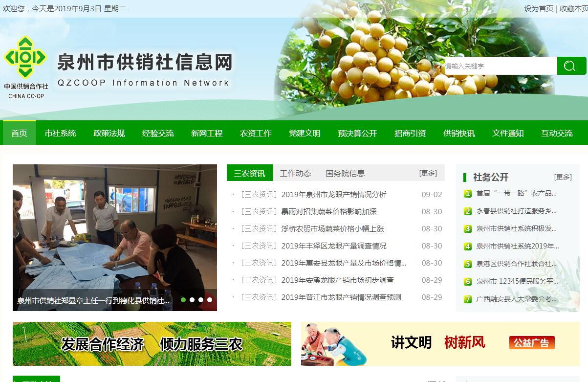Select the third carousel dot indicator

[201, 300]
